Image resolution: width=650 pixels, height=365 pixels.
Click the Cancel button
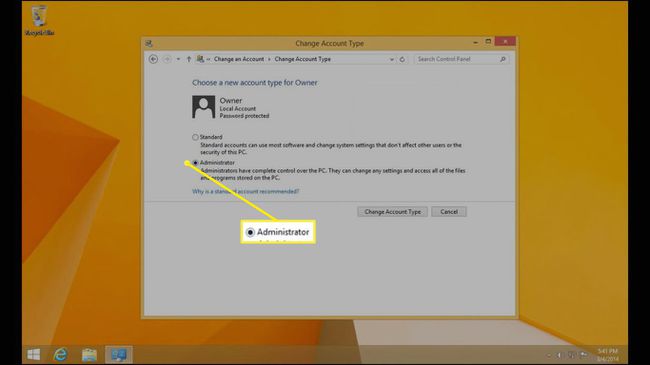pos(449,212)
